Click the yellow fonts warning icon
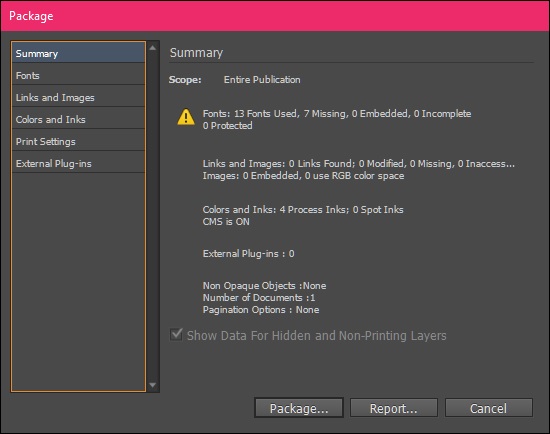The width and height of the screenshot is (550, 434). 186,117
